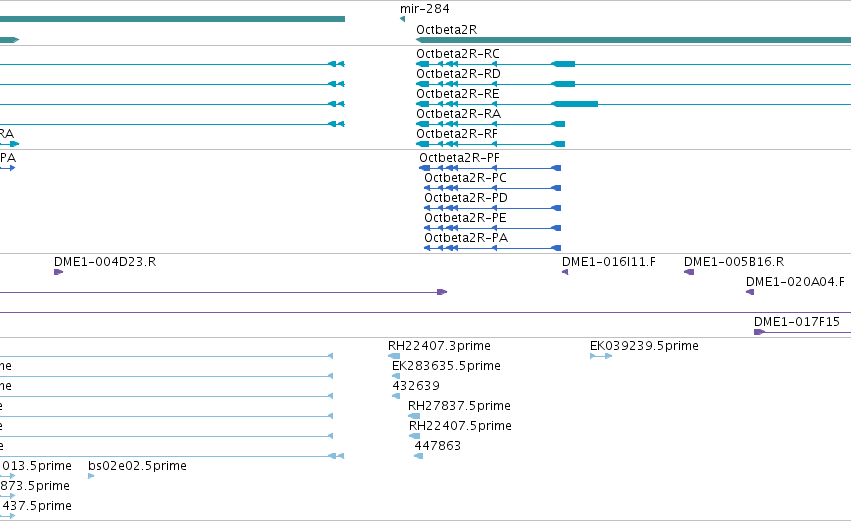Click the RH22407.5prime EST glyph
The image size is (851, 521).
tap(415, 436)
